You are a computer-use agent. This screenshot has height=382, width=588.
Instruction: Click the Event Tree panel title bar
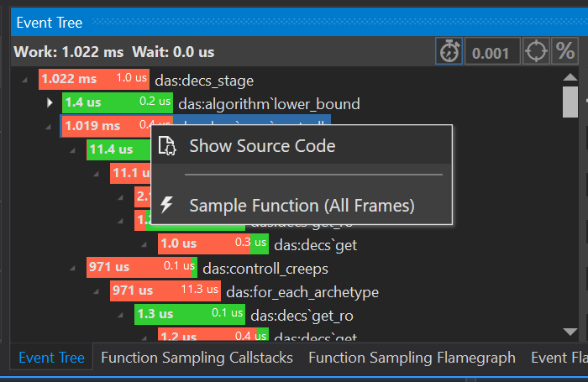click(299, 22)
